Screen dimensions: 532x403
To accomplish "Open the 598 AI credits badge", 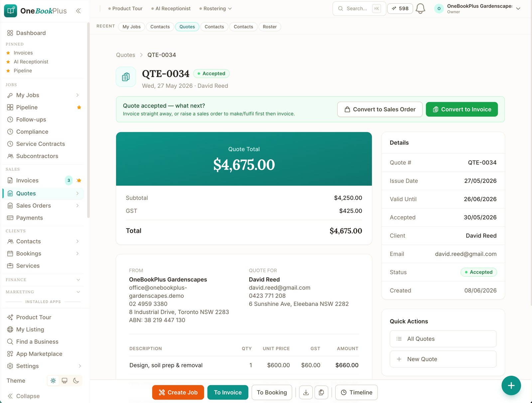I will click(400, 8).
